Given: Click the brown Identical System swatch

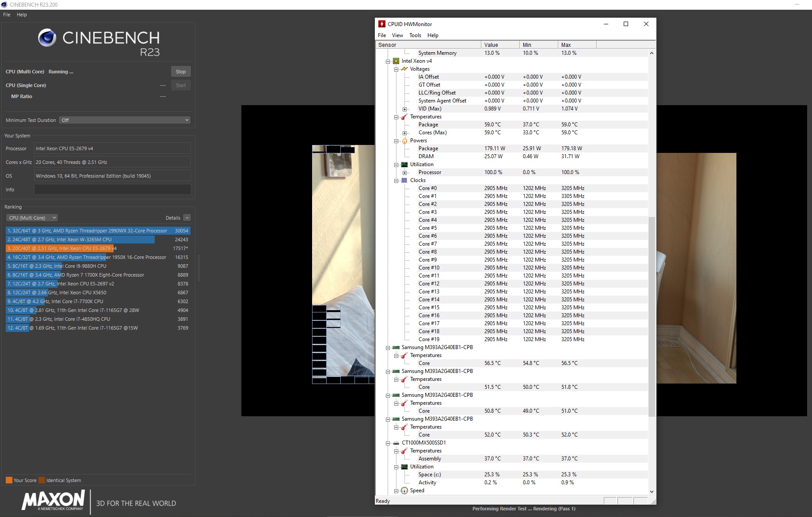Looking at the screenshot, I should [42, 480].
